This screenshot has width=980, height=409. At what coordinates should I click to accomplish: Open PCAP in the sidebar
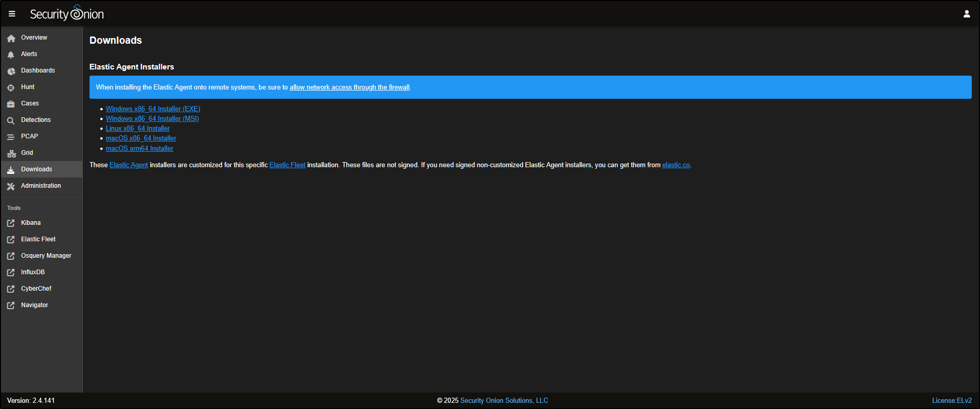[29, 136]
